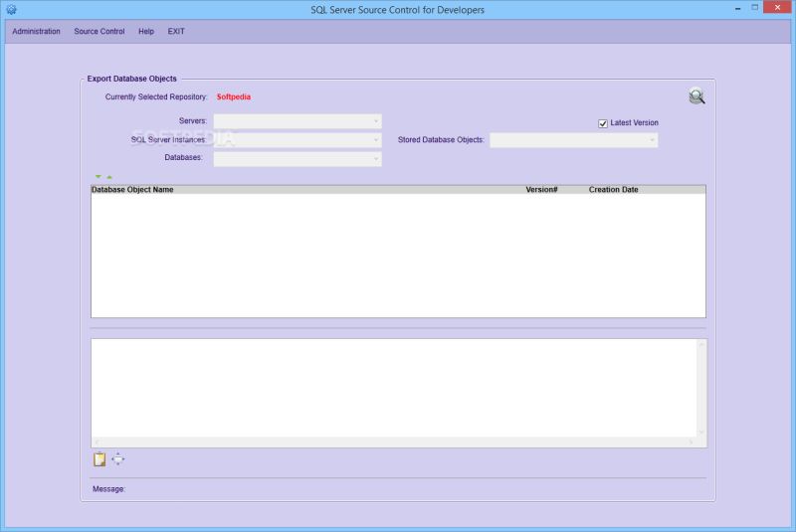Image resolution: width=796 pixels, height=532 pixels.
Task: Toggle the Latest Version checkbox
Action: point(603,123)
